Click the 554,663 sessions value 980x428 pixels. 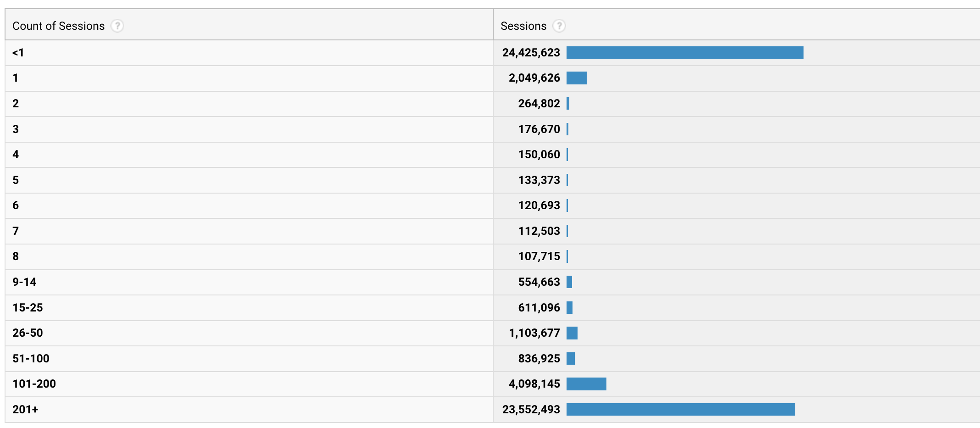[x=539, y=282]
